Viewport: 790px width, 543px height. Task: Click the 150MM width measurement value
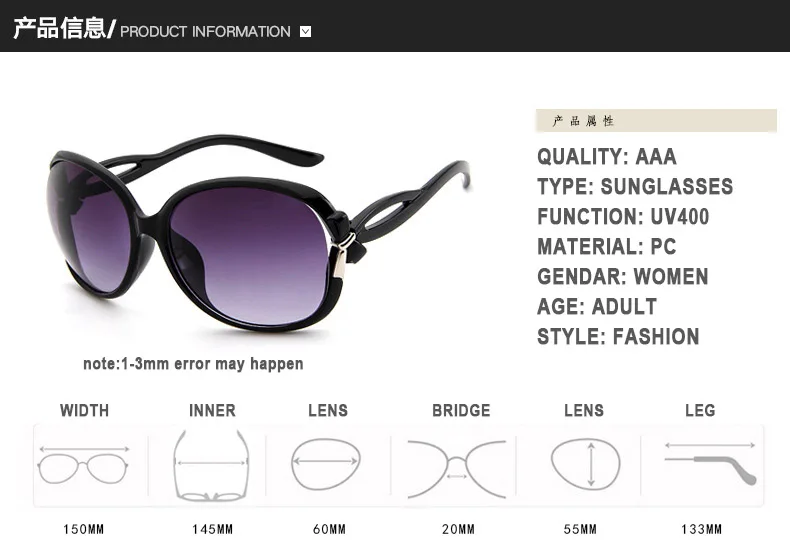pos(84,529)
